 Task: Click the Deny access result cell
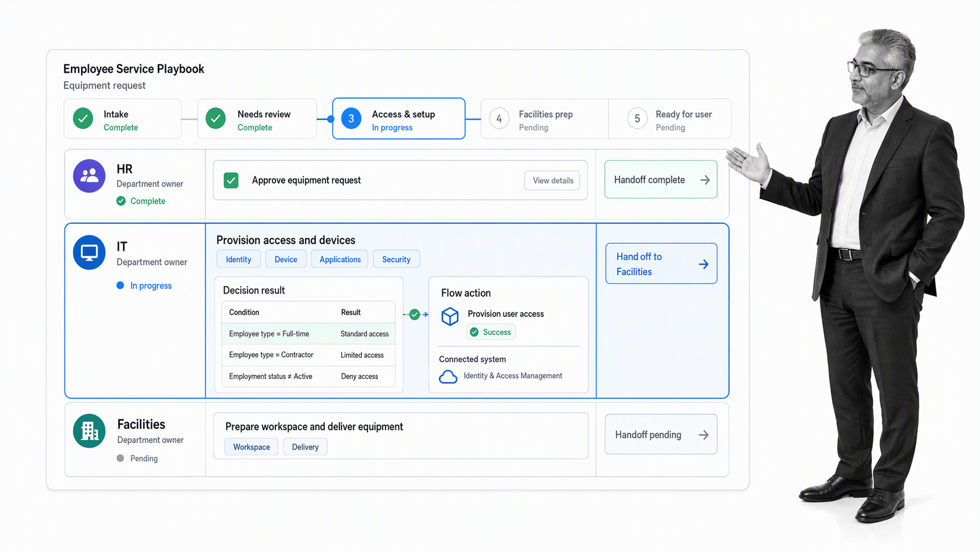coord(359,376)
